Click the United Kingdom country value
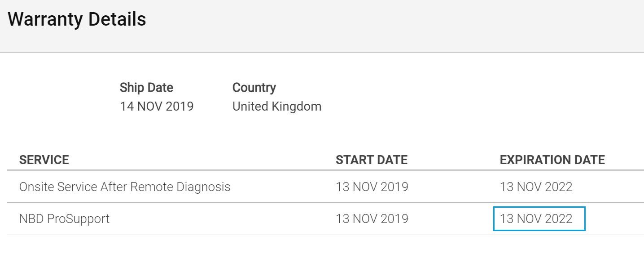 pyautogui.click(x=277, y=107)
